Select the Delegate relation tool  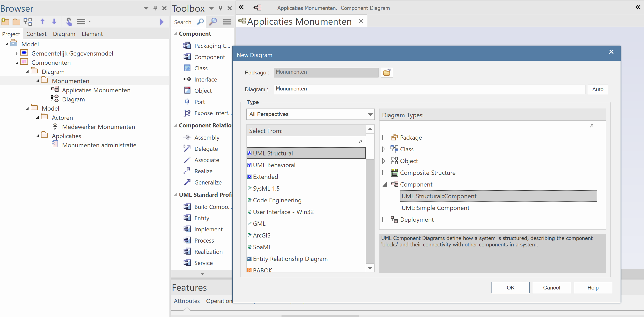205,149
